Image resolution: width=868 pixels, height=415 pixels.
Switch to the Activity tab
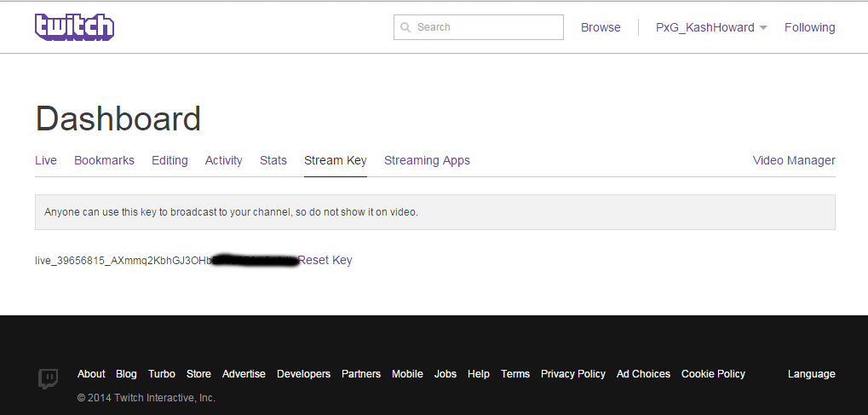pyautogui.click(x=224, y=160)
